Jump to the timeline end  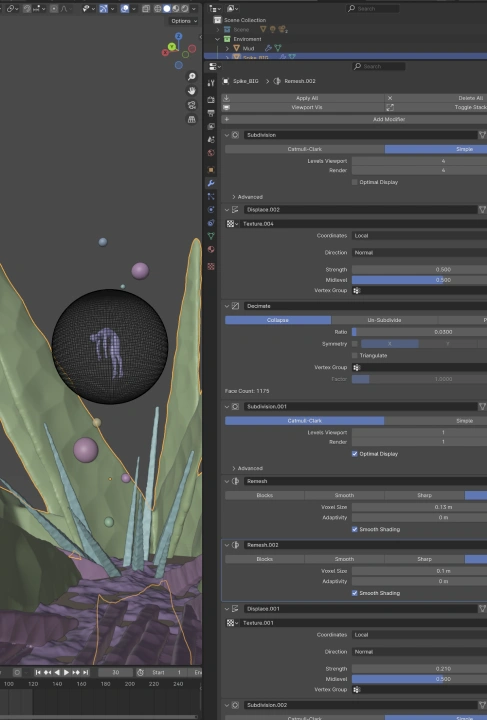[85, 672]
